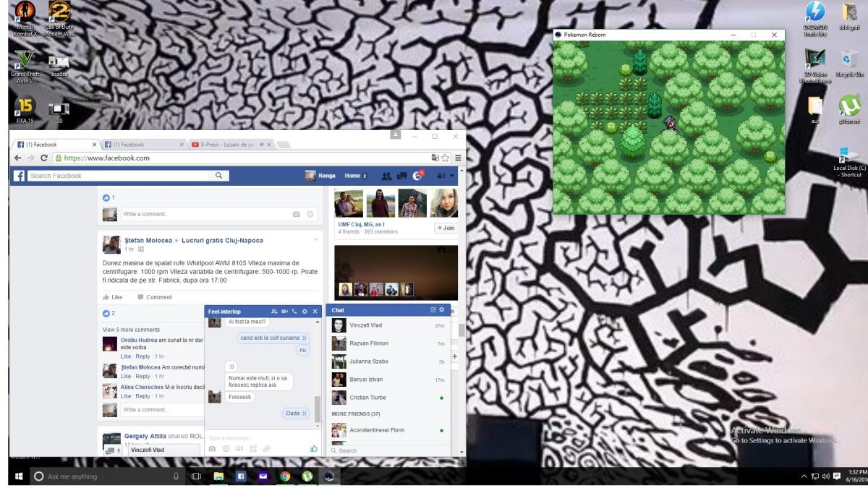Open the Action Center notifications icon
The image size is (868, 488).
click(x=837, y=476)
